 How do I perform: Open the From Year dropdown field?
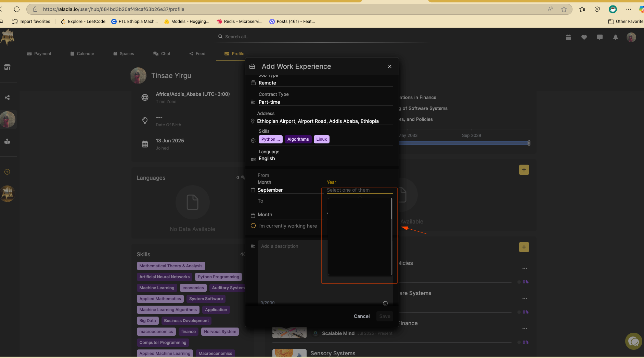[360, 190]
